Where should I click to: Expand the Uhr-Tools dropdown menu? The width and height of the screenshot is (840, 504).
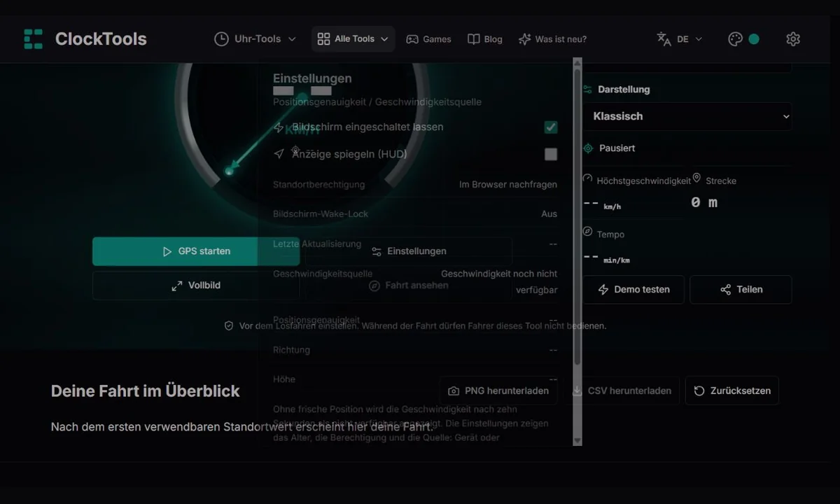(255, 39)
